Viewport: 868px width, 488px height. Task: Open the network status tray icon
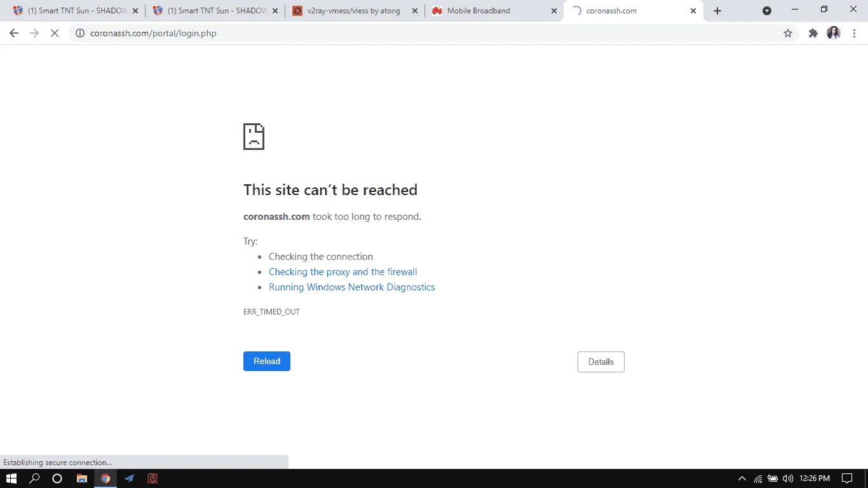tap(758, 478)
